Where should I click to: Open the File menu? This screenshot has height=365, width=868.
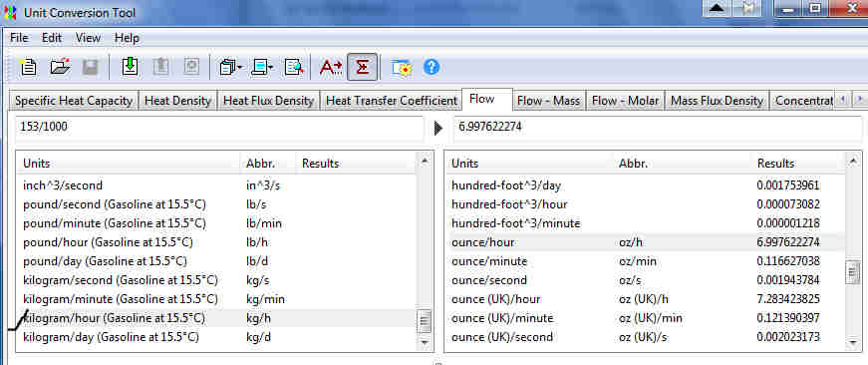(19, 38)
